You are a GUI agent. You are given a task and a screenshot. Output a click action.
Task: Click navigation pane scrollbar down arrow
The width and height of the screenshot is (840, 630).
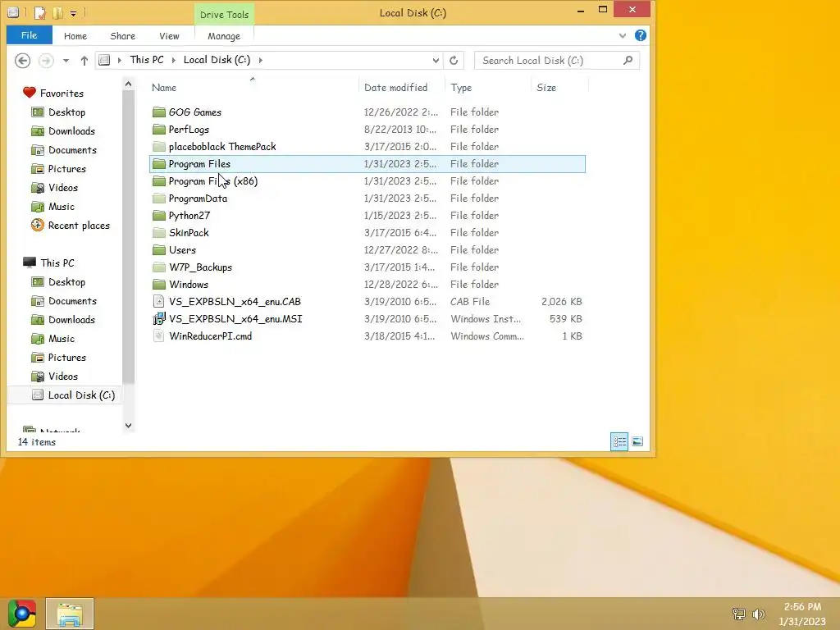[128, 426]
